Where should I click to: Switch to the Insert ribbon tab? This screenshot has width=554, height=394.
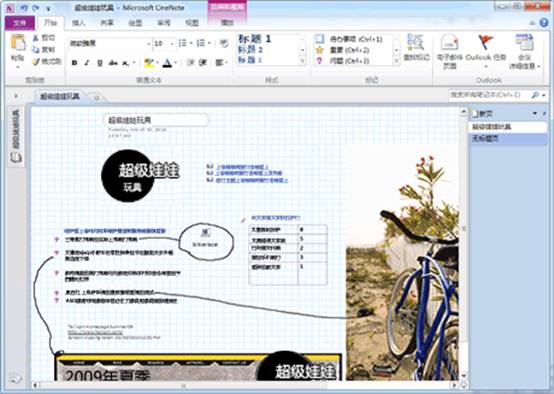(x=78, y=23)
